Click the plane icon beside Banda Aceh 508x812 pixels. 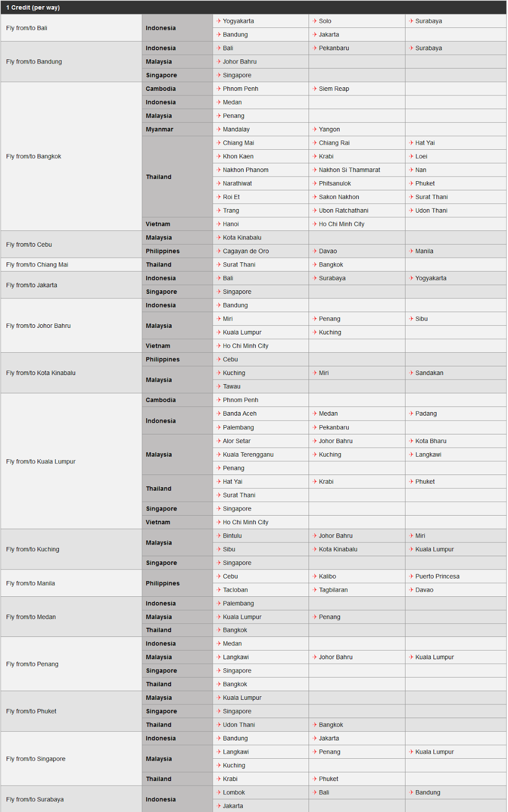click(x=219, y=414)
